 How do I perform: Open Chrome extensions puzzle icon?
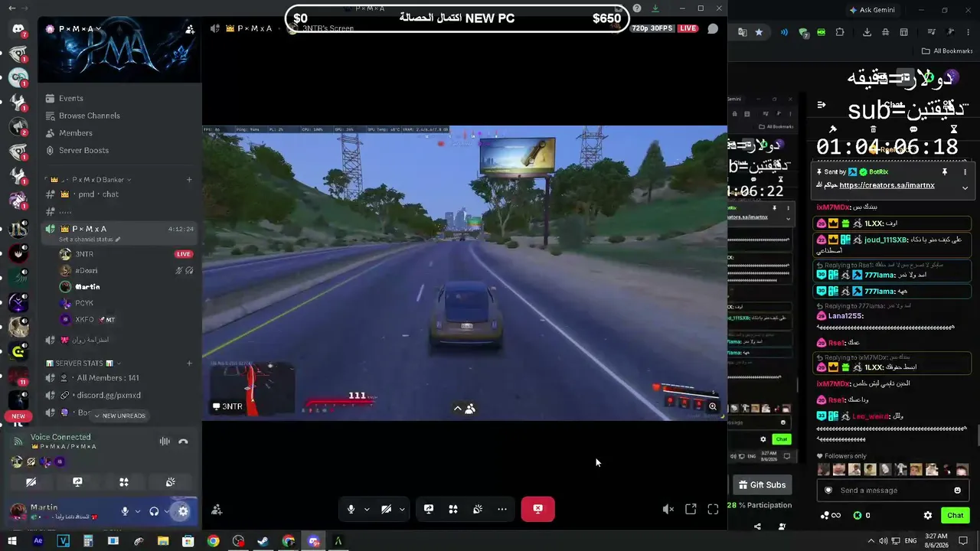(840, 32)
